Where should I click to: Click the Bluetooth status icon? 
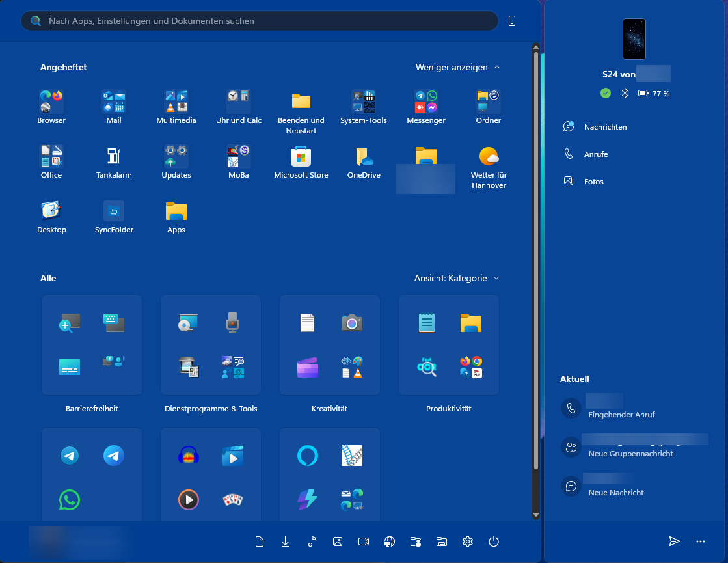tap(625, 93)
